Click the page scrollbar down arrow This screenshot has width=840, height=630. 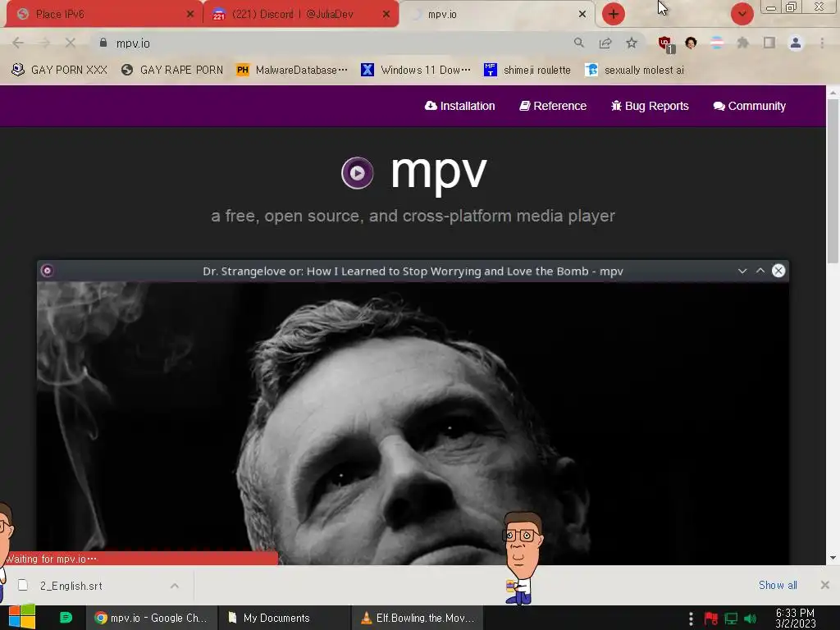(833, 558)
